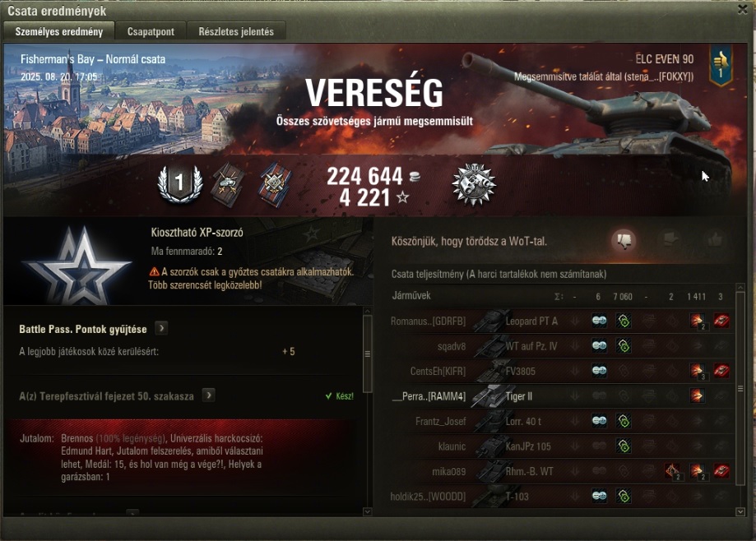Image resolution: width=756 pixels, height=541 pixels.
Task: Click the first-place laurel wreath badge
Action: click(180, 183)
